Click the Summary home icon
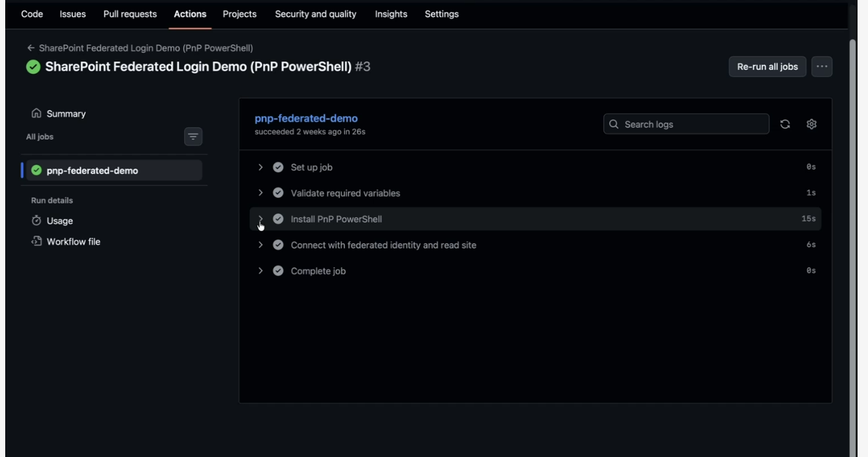 pos(37,114)
